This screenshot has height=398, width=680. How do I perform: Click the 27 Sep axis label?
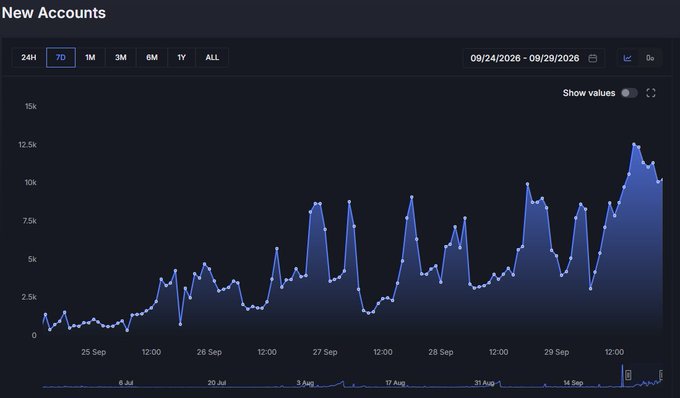325,352
